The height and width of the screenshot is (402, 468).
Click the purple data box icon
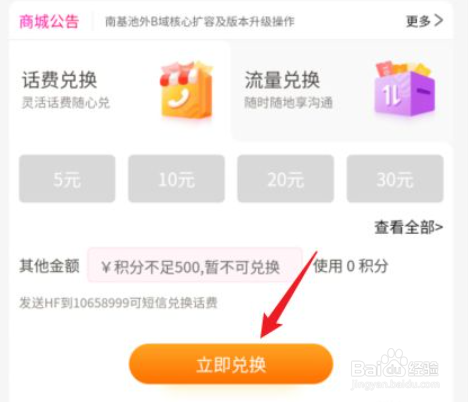(405, 89)
